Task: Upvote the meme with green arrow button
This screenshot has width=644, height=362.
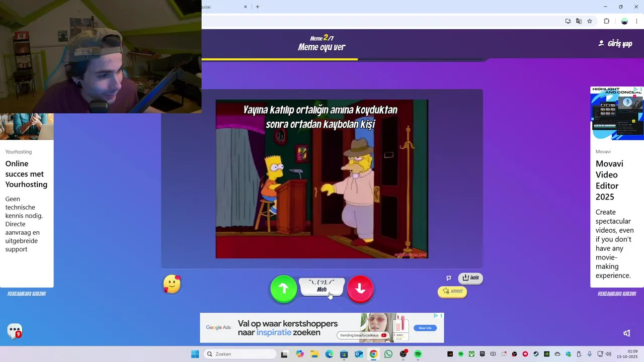Action: point(284,289)
